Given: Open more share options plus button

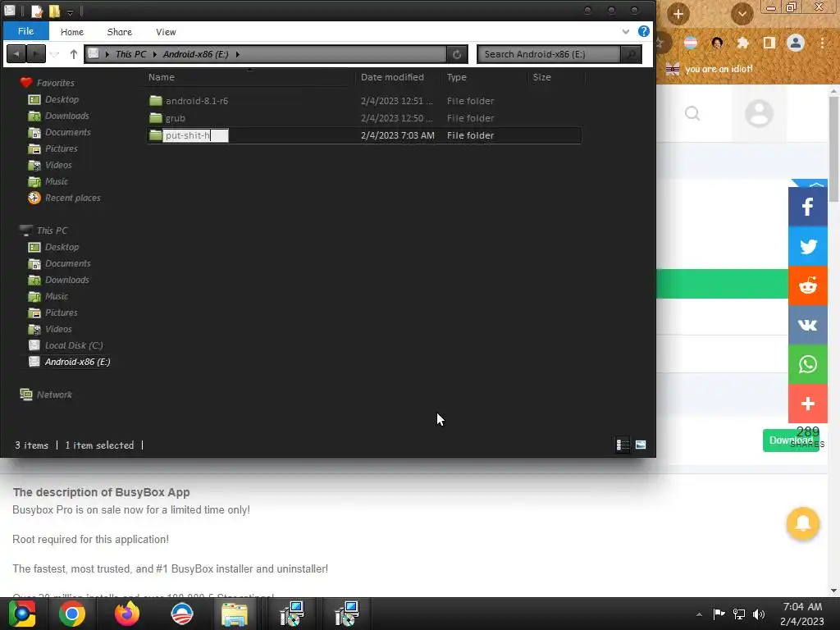Looking at the screenshot, I should (807, 404).
